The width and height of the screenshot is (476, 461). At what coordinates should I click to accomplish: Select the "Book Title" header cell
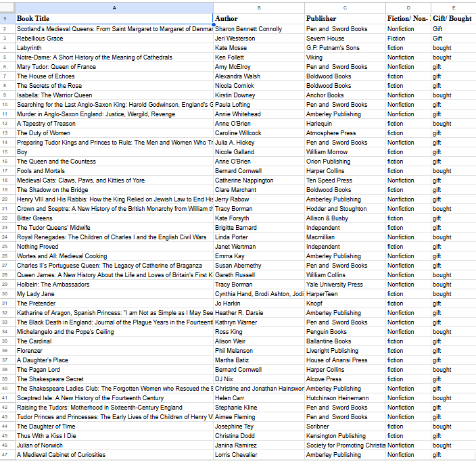(114, 18)
